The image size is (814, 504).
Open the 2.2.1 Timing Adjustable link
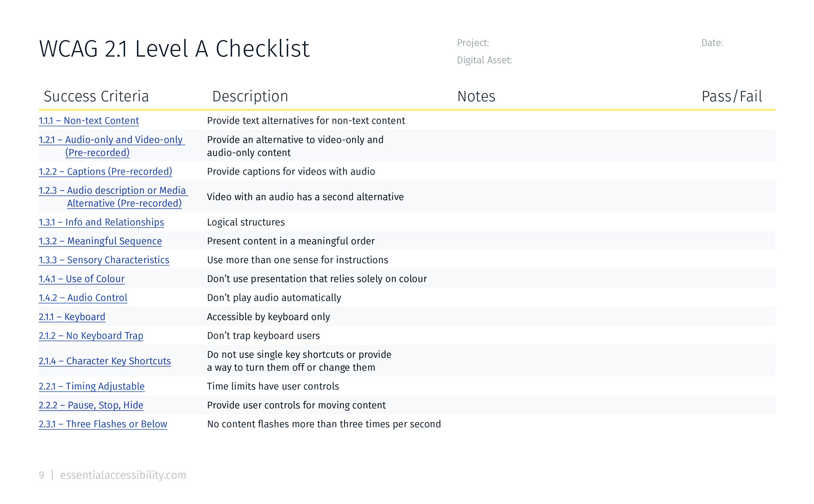click(x=92, y=387)
